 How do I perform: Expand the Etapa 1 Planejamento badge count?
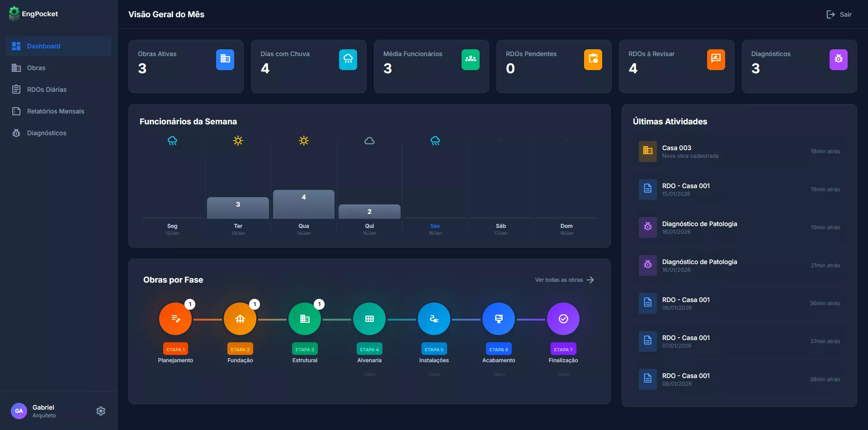pos(190,304)
